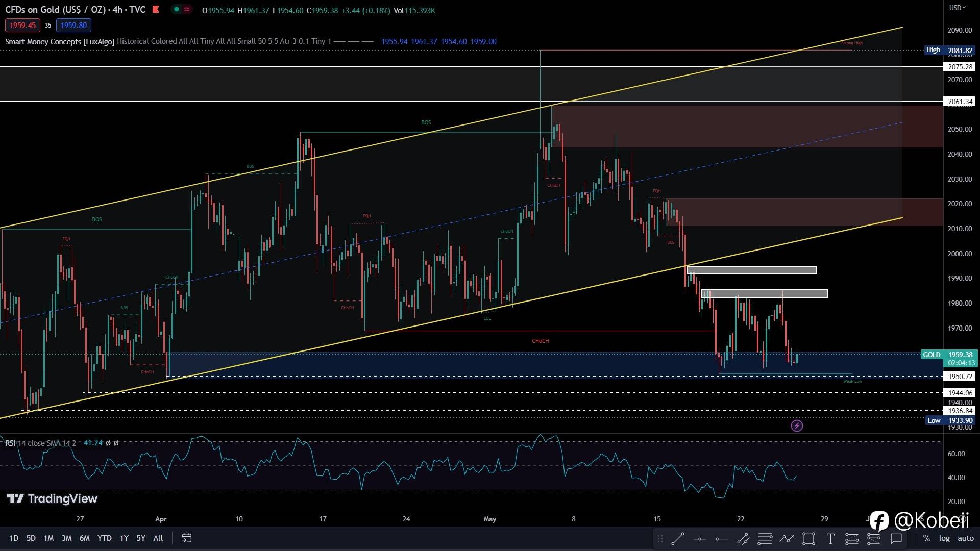
Task: Select the Text annotation tool
Action: pos(830,538)
